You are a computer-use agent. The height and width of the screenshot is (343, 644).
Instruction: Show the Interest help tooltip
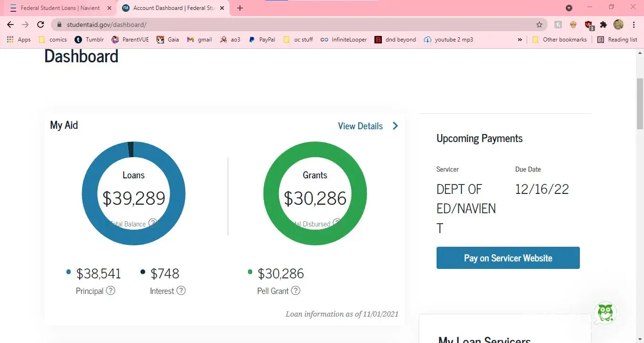(181, 291)
